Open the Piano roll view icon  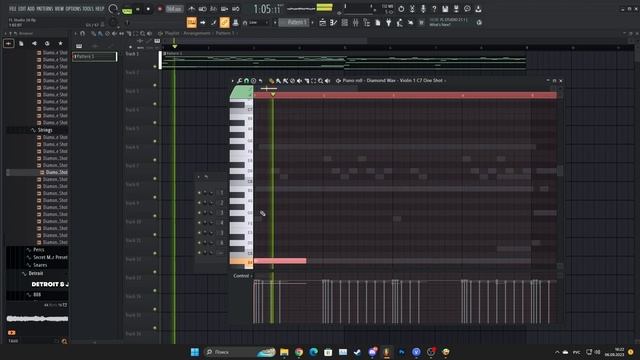point(333,23)
